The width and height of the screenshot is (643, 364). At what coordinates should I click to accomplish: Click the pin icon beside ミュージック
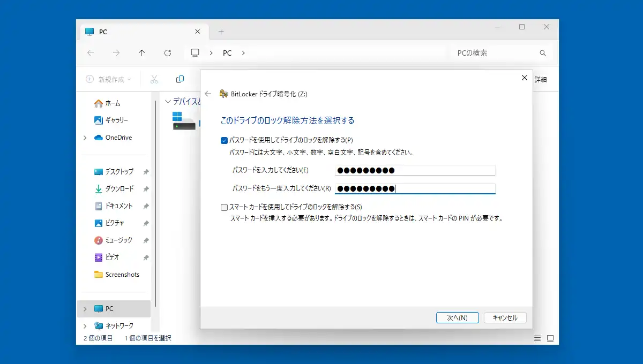[146, 240]
